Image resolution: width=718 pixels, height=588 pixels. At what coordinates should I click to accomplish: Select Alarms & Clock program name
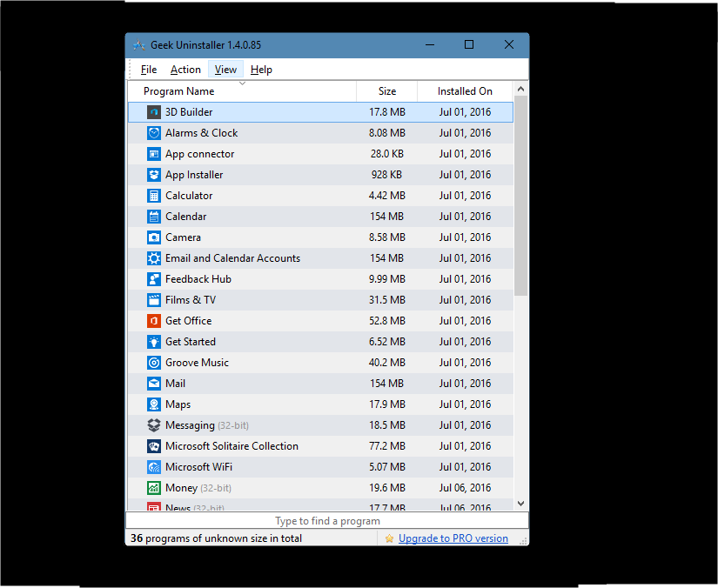click(x=202, y=133)
